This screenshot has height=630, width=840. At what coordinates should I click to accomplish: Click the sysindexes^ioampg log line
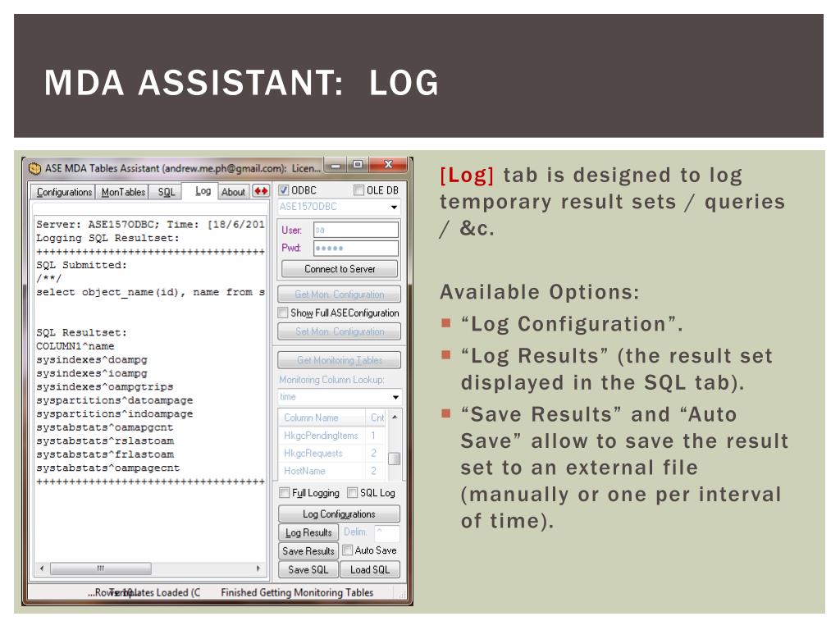[92, 373]
